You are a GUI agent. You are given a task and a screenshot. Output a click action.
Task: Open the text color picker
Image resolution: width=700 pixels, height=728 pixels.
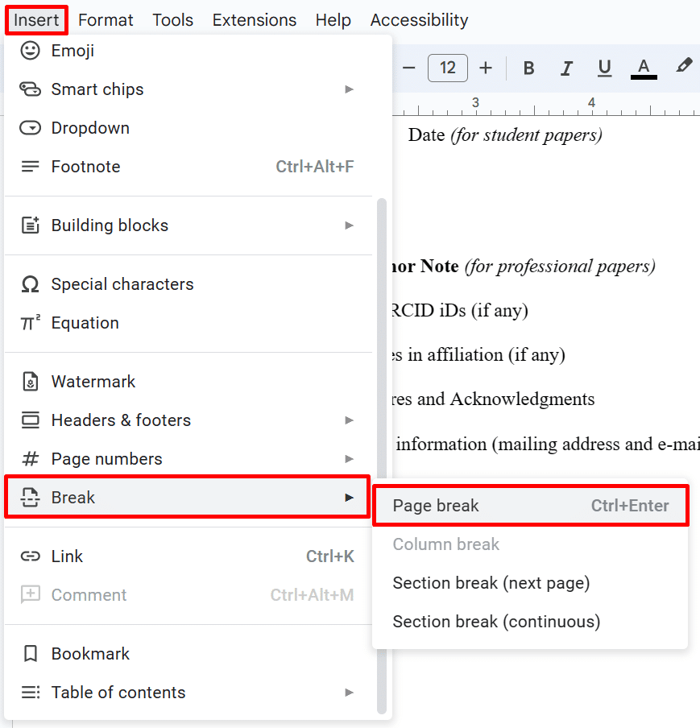click(x=643, y=68)
